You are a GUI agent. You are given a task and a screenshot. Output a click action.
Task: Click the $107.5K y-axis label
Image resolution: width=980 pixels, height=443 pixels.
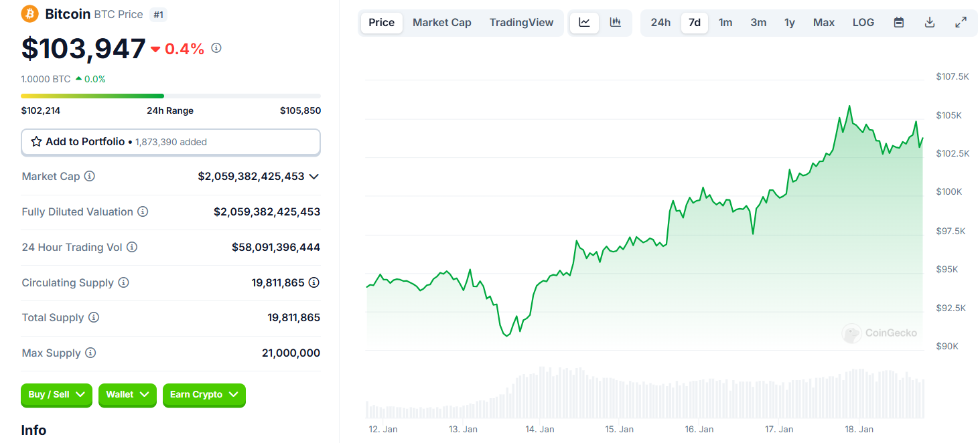pos(953,77)
